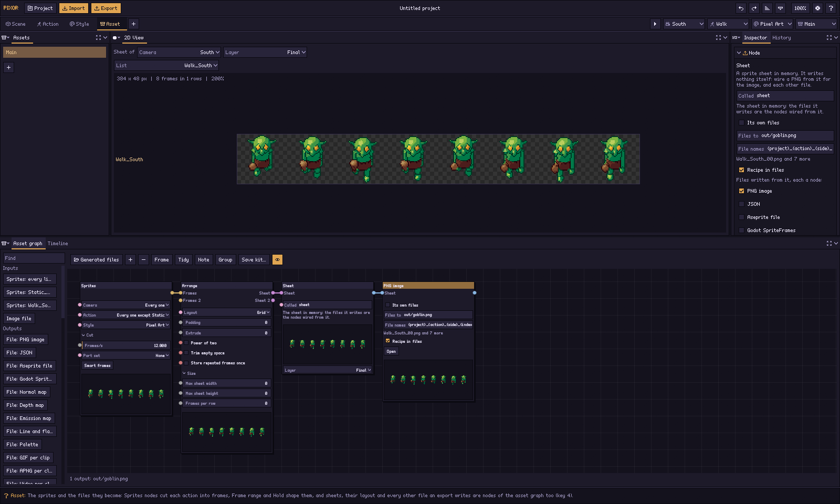Open the History tab
Screen dimensions: 840x504
click(781, 38)
